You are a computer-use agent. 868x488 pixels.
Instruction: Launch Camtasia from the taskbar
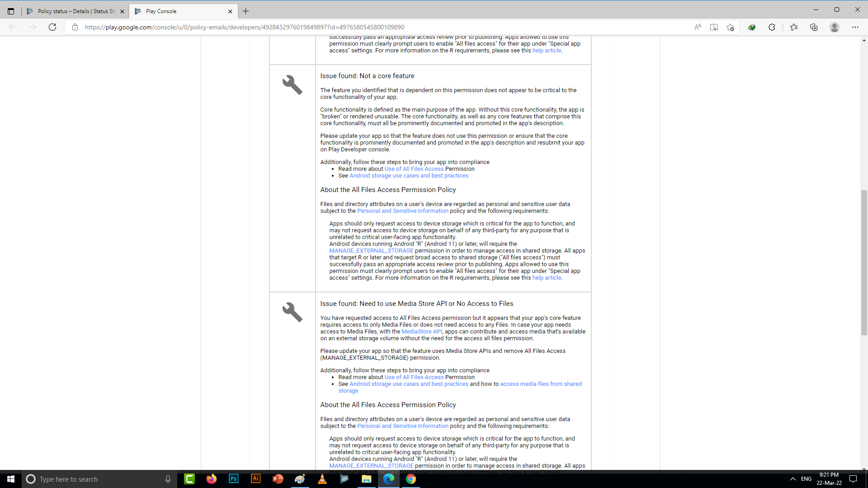click(189, 479)
